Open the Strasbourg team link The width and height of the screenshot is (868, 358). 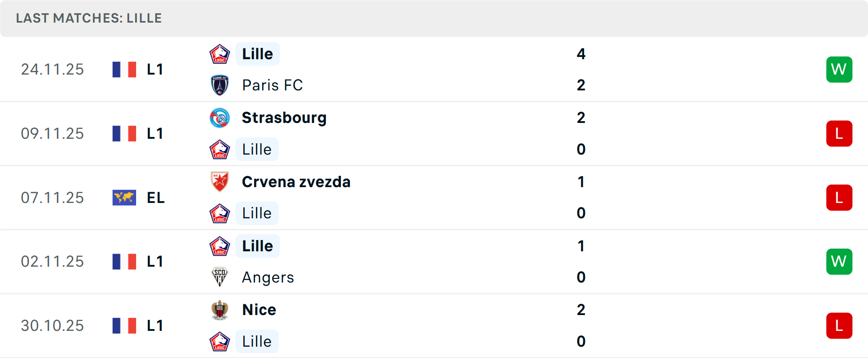284,118
